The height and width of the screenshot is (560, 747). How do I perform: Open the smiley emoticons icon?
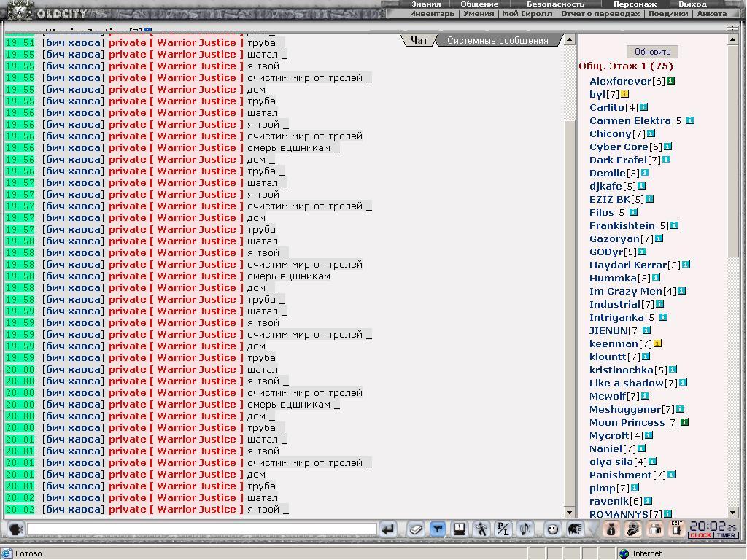pos(552,529)
